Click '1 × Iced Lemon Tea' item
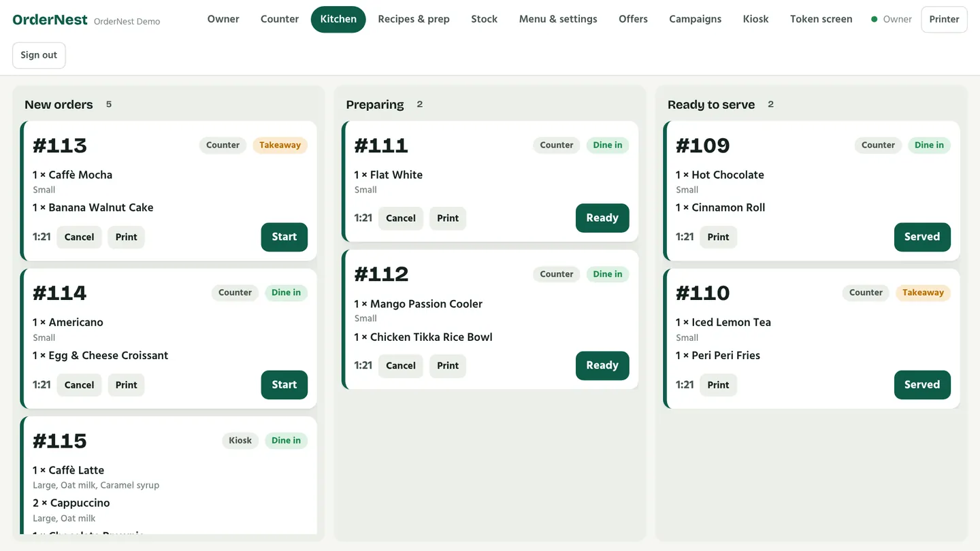The height and width of the screenshot is (551, 980). click(723, 322)
